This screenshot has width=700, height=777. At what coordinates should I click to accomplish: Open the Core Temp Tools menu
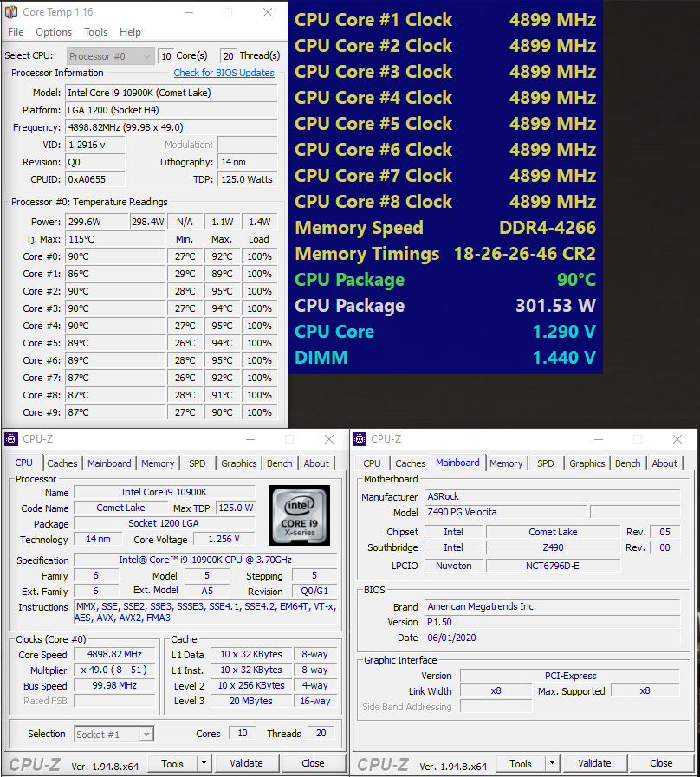[x=96, y=32]
